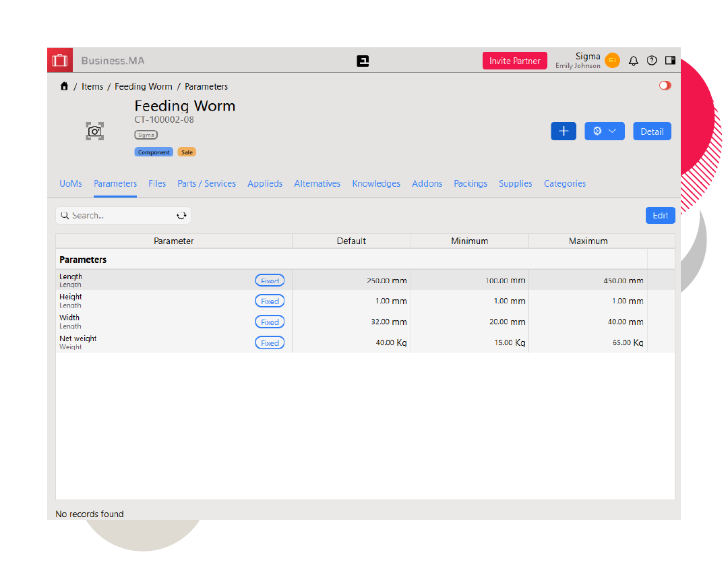Focus the Search input field

118,216
